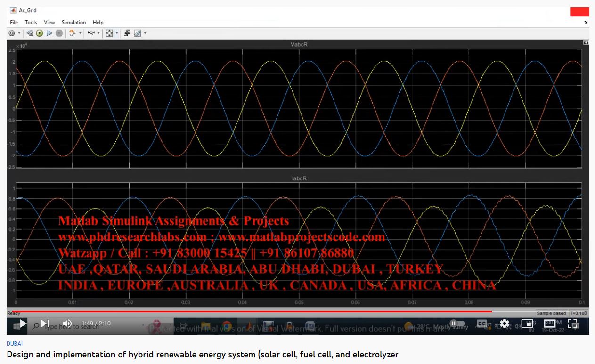Open the Cursor Measurements ruler tool

tap(138, 33)
